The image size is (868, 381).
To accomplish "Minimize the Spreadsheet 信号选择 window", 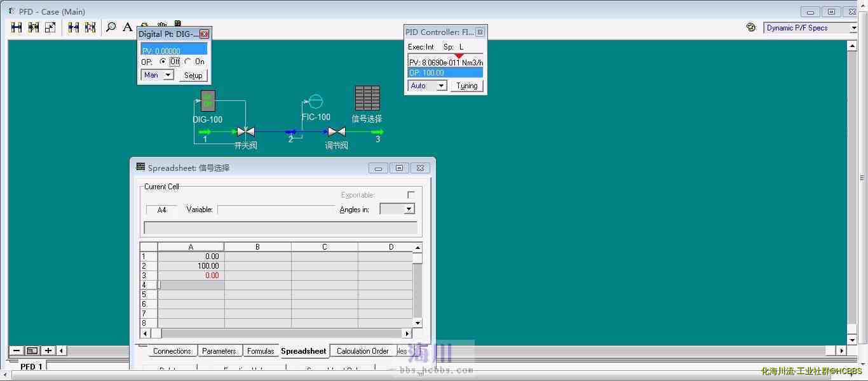I will coord(378,168).
